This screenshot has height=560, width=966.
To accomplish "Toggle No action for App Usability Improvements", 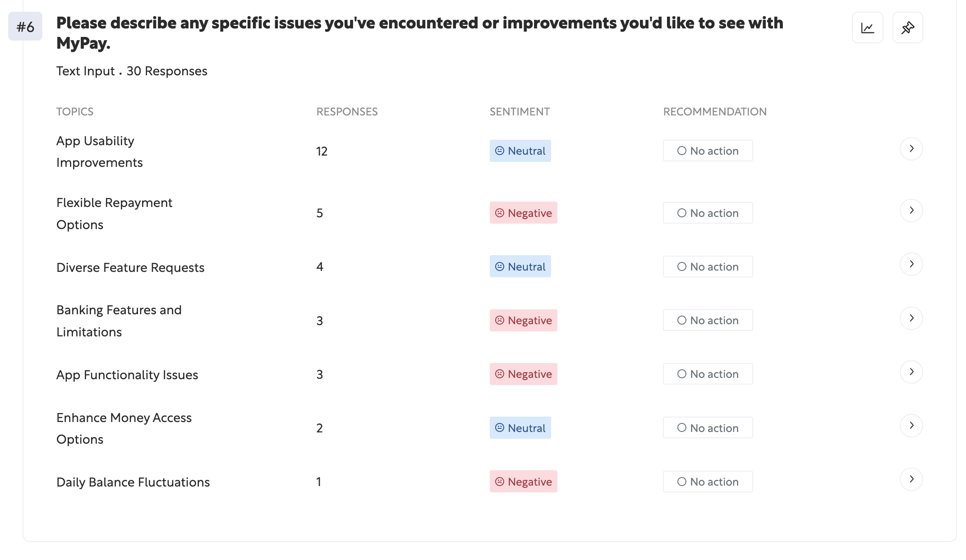I will [708, 151].
